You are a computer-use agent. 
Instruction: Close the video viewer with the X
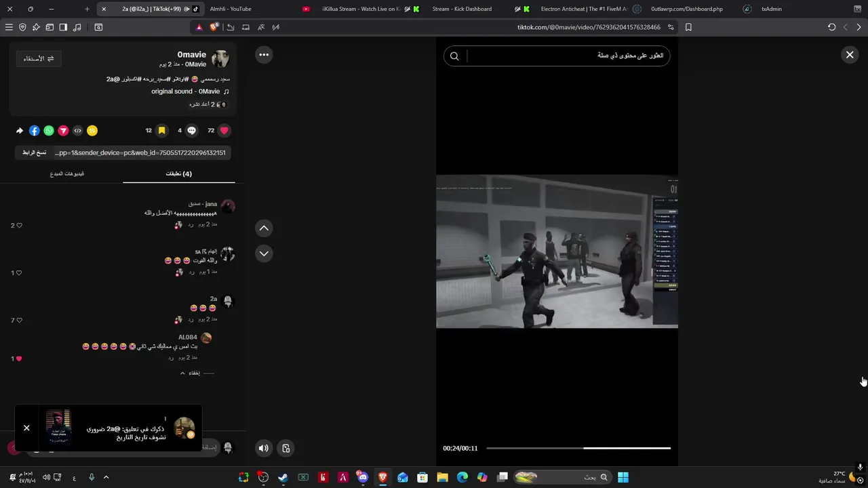click(850, 55)
